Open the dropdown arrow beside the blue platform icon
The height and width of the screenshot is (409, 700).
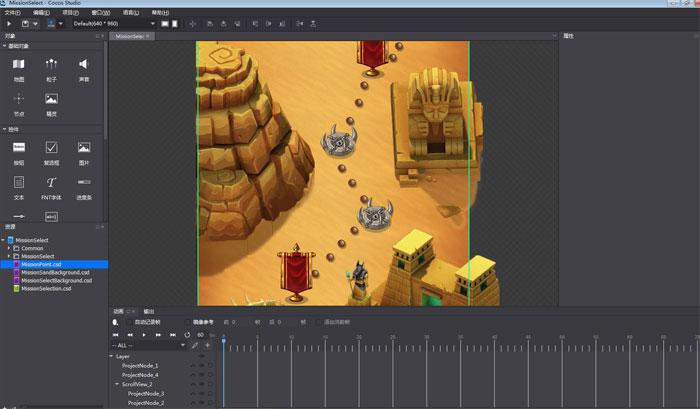point(61,24)
